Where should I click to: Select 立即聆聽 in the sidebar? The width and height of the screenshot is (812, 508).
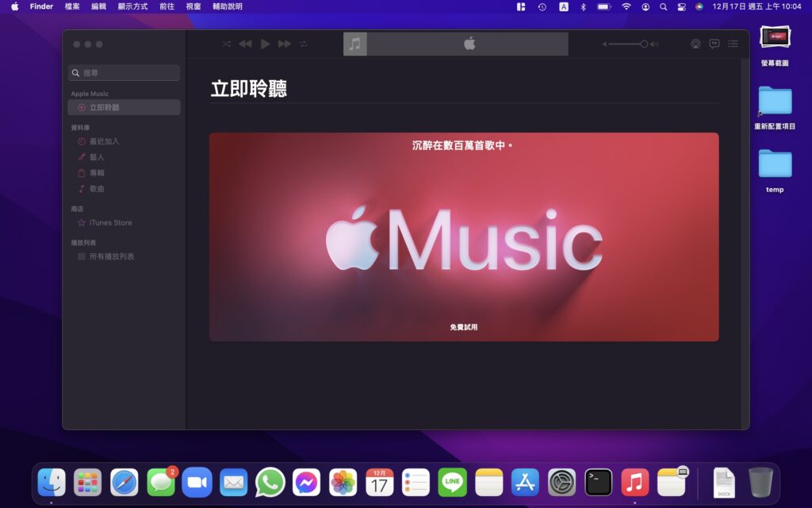(124, 107)
